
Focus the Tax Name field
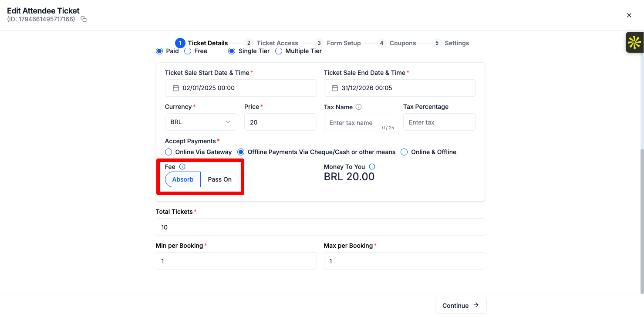[x=360, y=122]
